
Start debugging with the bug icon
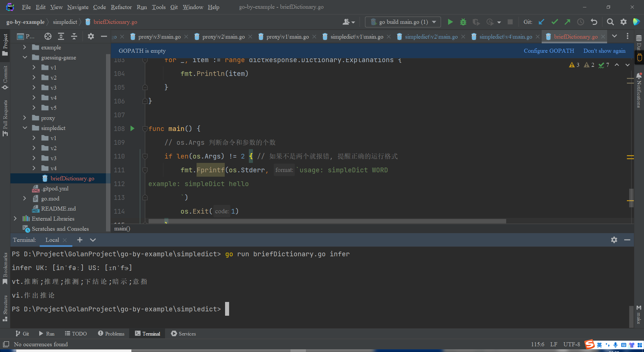463,22
